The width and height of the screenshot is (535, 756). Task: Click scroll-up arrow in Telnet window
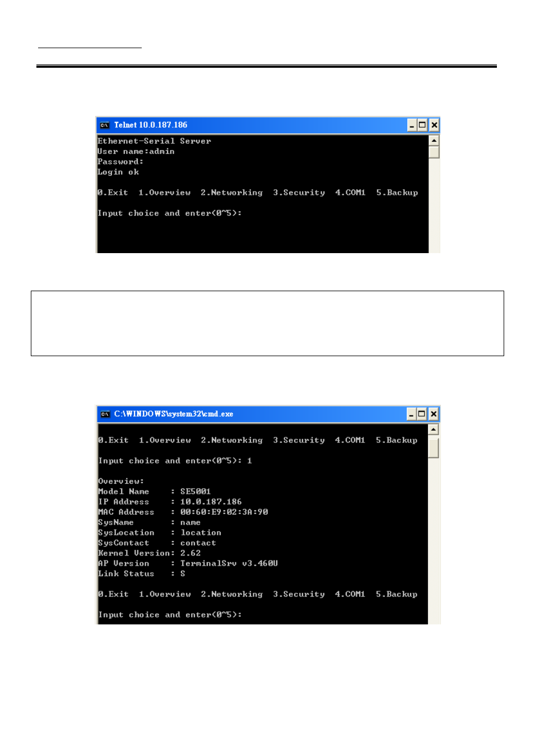click(434, 141)
